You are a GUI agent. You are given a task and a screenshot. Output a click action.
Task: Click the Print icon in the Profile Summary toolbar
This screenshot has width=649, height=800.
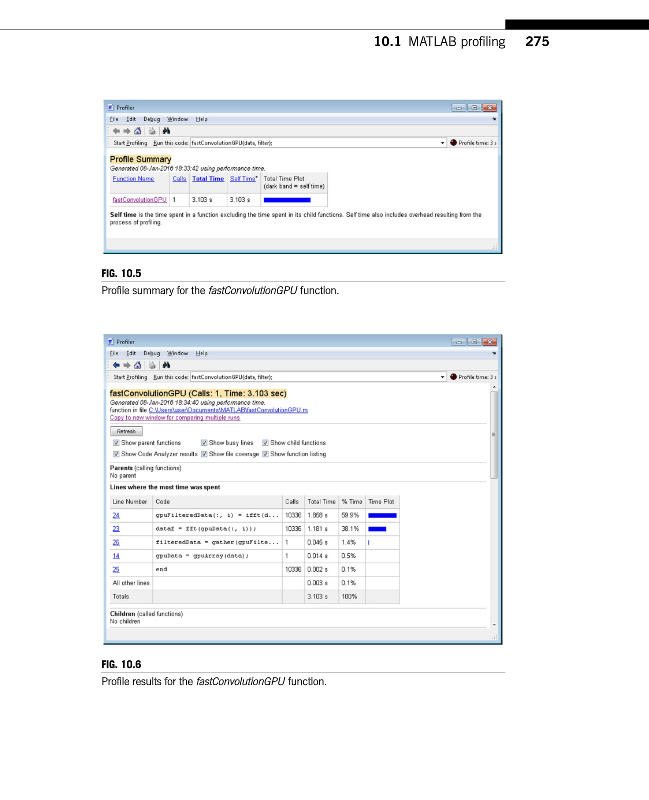[x=151, y=130]
